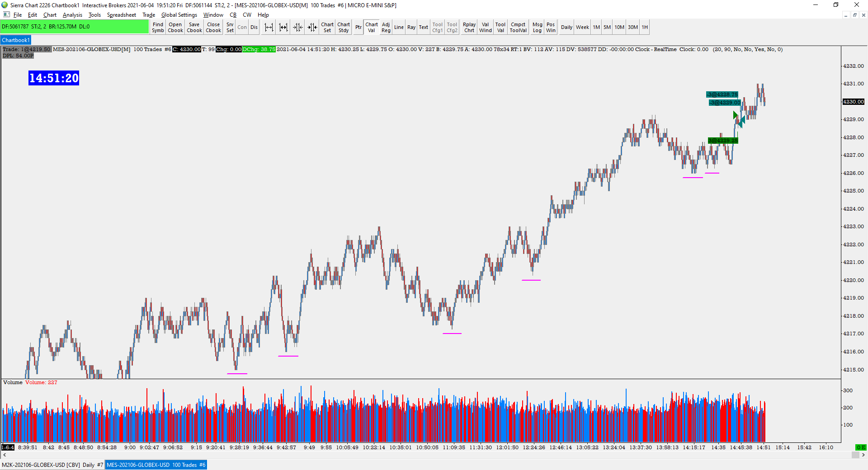Click Close Cbook toolbar button
This screenshot has height=470, width=868.
coord(213,27)
